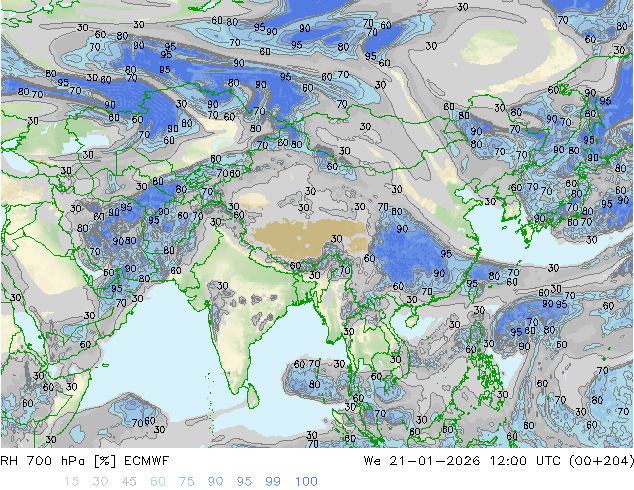The width and height of the screenshot is (634, 490).
Task: Select Hainan island on the map
Action: [x=410, y=321]
